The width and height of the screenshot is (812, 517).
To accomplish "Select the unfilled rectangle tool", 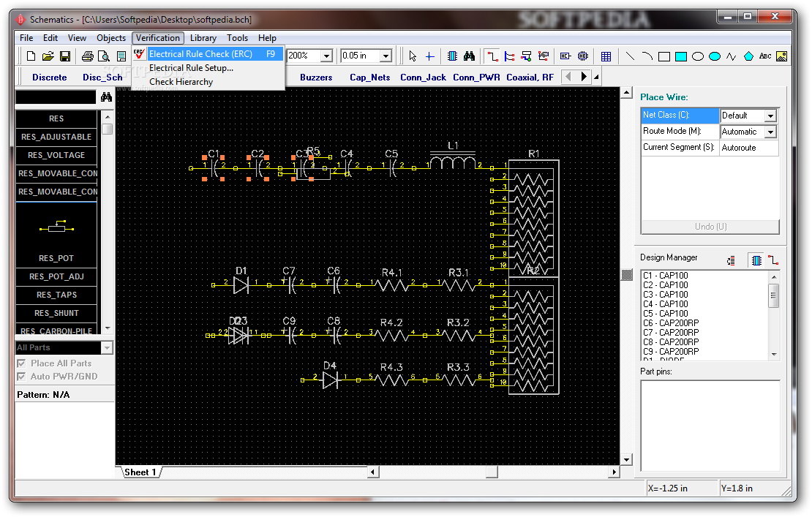I will click(664, 56).
